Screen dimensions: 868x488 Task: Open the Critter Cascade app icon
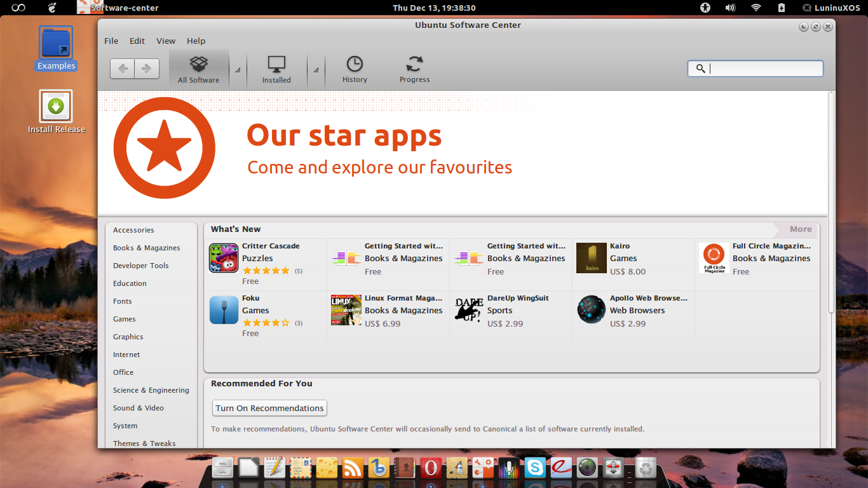click(224, 258)
